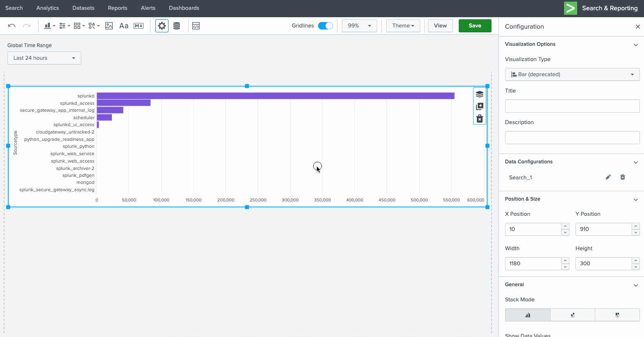Open the Analytics menu

tap(48, 8)
